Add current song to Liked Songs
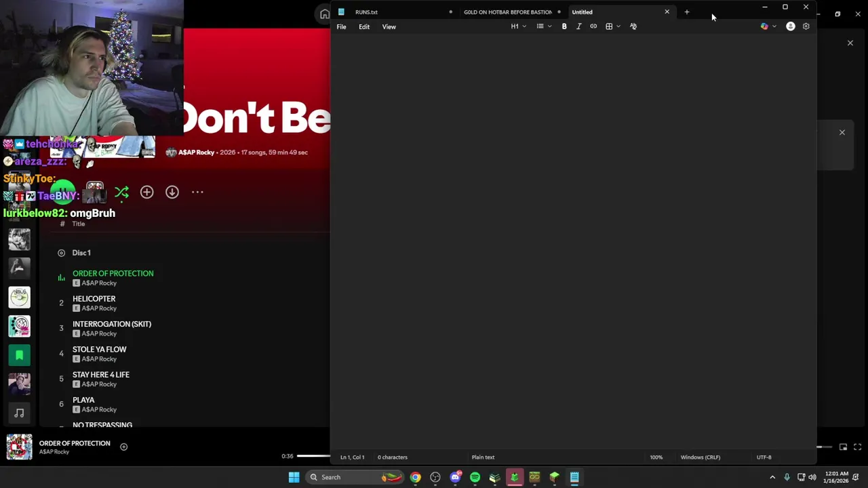 coord(123,447)
